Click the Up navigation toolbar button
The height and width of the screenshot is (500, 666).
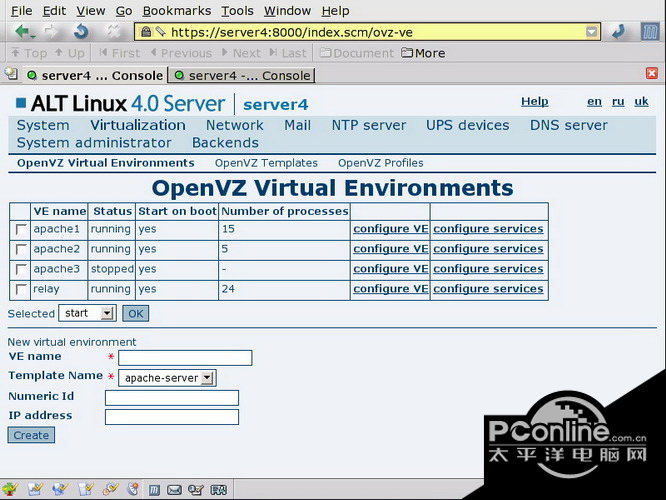tap(70, 53)
